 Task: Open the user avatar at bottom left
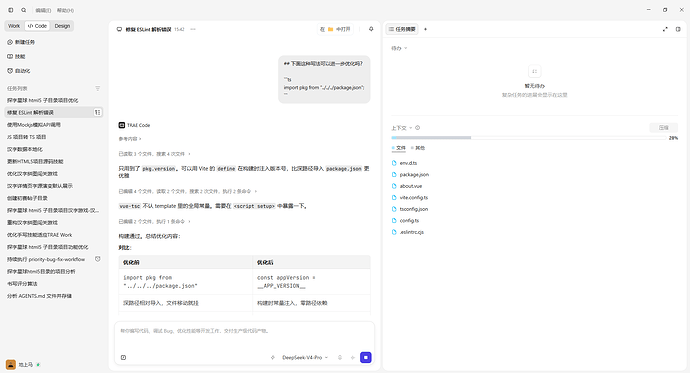click(x=11, y=365)
